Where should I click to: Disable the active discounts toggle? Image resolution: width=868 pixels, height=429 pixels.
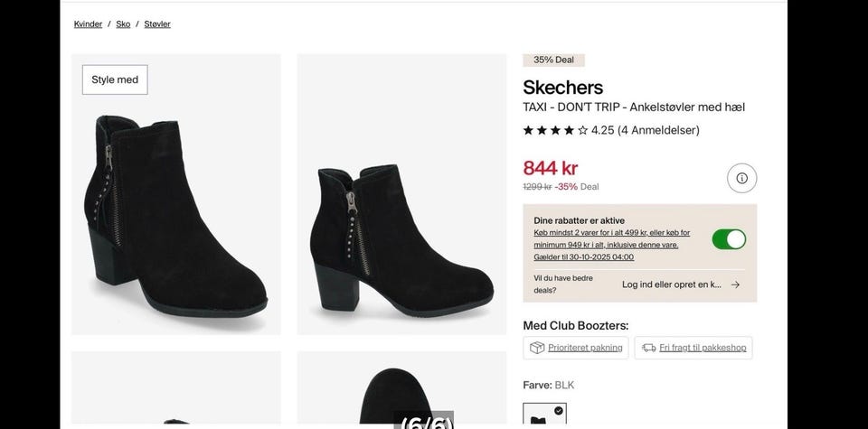(729, 239)
